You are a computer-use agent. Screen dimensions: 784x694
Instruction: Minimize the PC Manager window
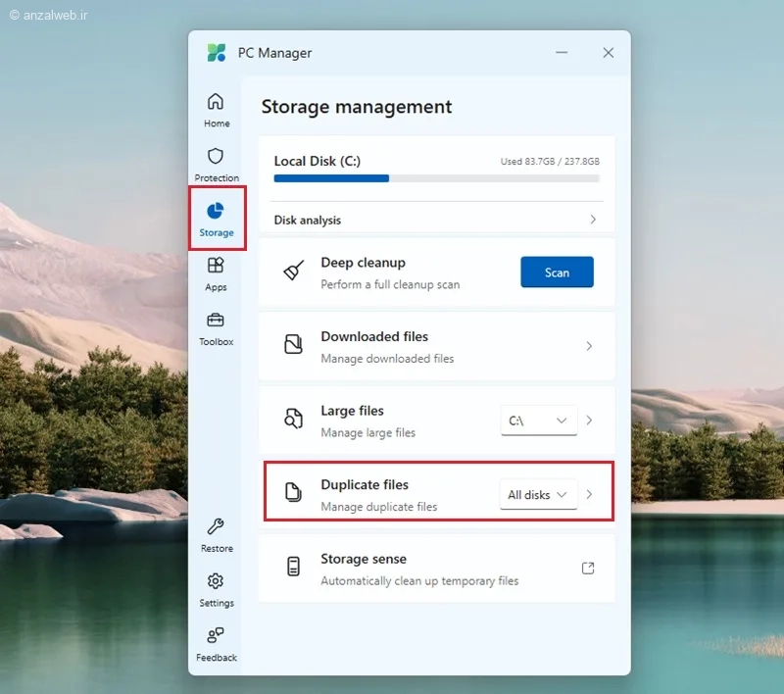tap(562, 53)
